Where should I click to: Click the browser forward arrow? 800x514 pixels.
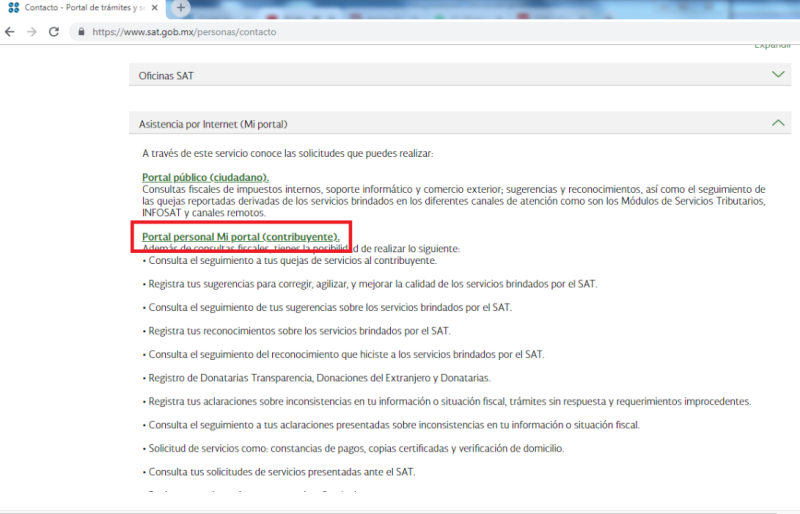32,32
